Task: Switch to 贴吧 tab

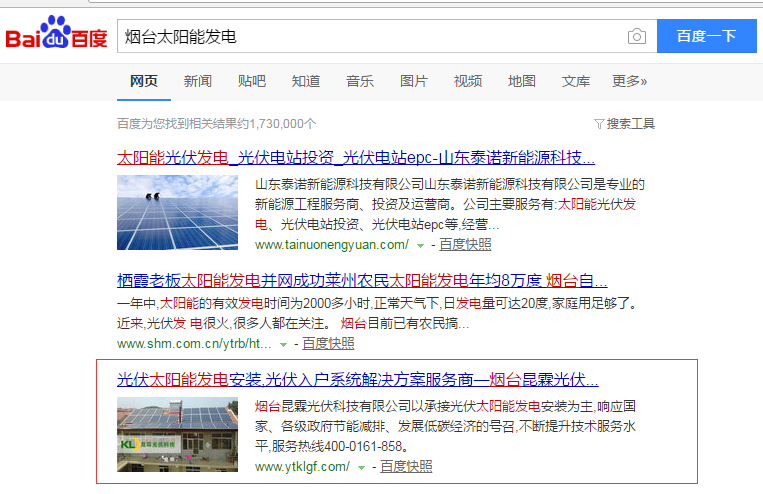Action: pyautogui.click(x=252, y=81)
